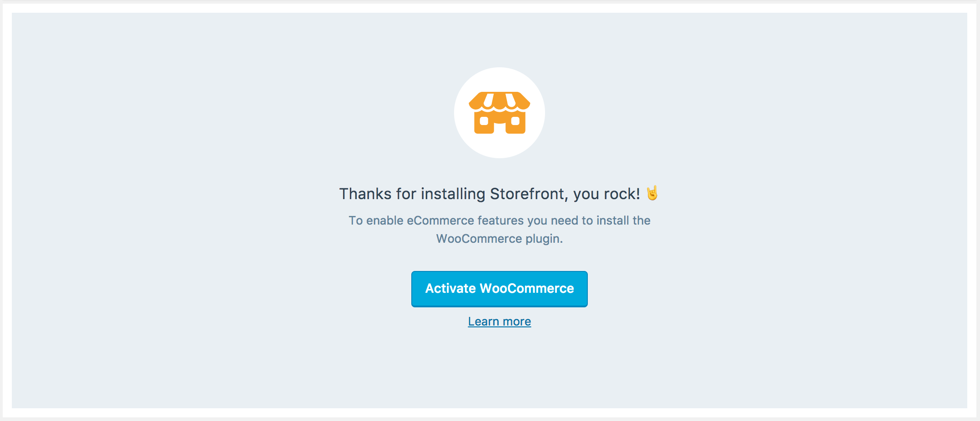The height and width of the screenshot is (421, 980).
Task: Click the word "eCommerce" in the description
Action: coord(440,221)
